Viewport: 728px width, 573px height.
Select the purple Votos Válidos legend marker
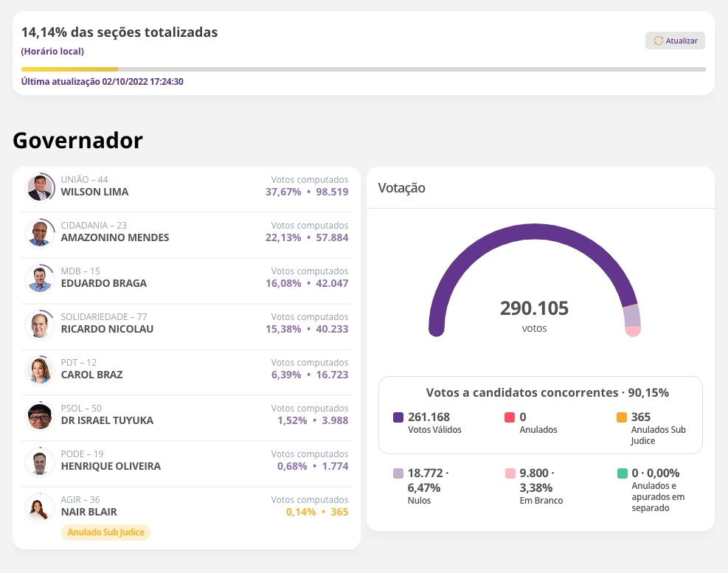point(398,417)
